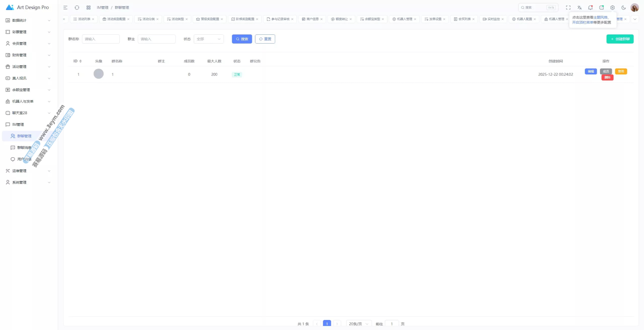Collapse the sidebar with the menu icon
Image resolution: width=644 pixels, height=330 pixels.
(65, 8)
